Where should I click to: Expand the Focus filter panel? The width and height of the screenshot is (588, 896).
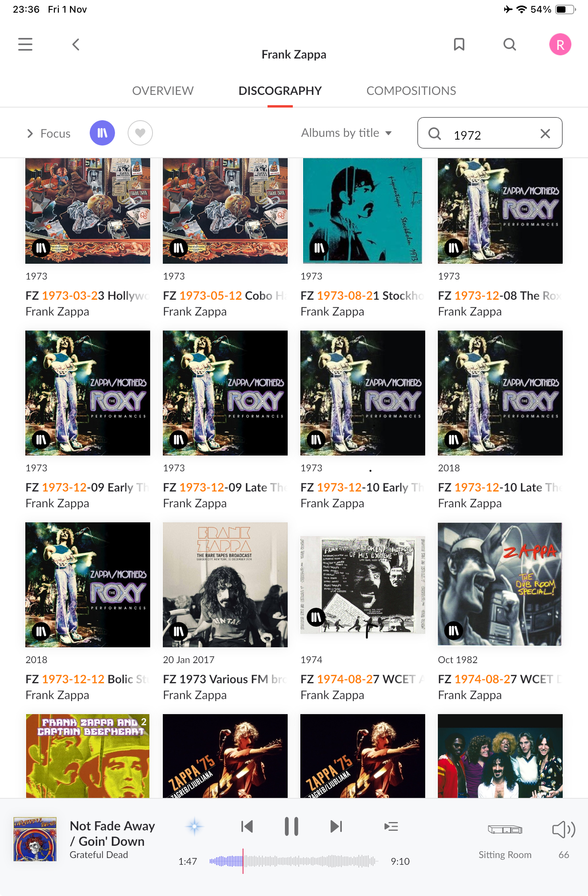49,134
